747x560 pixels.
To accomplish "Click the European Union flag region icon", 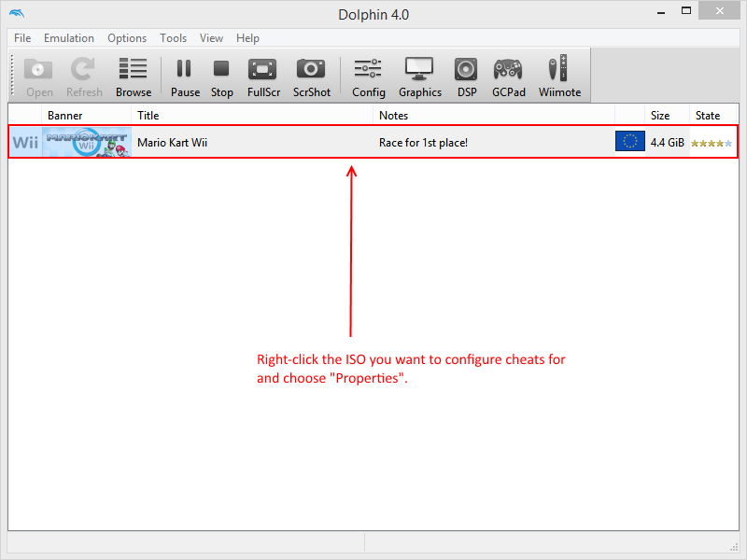I will 629,141.
